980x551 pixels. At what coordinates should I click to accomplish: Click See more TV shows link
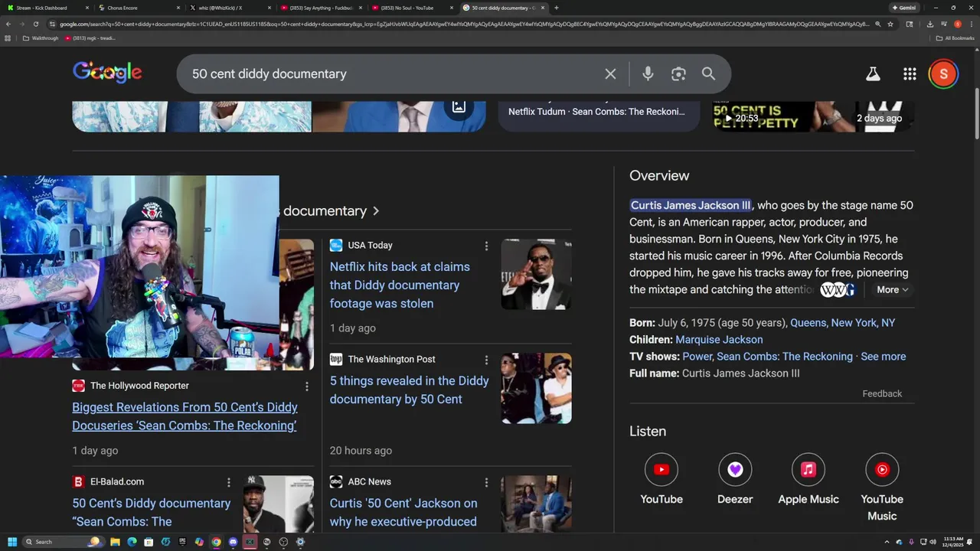tap(883, 357)
